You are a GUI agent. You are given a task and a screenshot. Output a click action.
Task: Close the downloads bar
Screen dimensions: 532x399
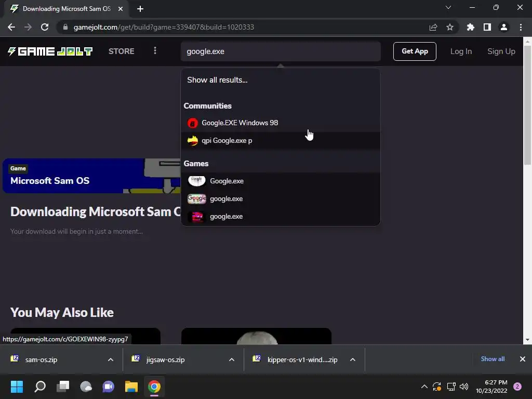coord(523,359)
